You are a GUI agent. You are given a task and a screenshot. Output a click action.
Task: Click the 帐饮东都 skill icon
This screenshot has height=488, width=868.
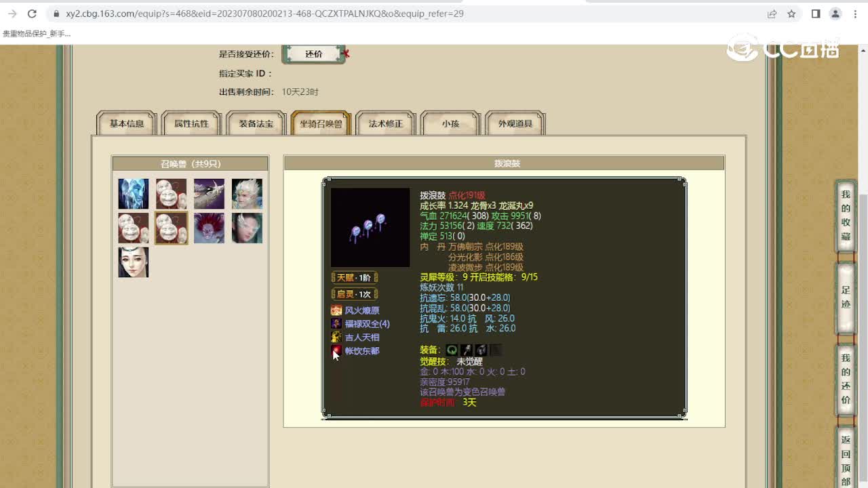click(x=336, y=351)
